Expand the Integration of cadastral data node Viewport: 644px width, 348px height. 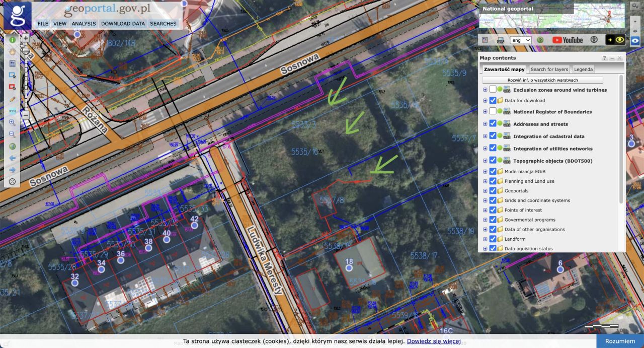[x=485, y=136]
